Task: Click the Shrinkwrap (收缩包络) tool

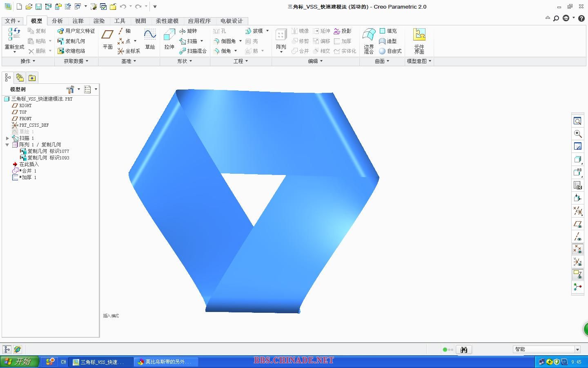Action: click(x=71, y=51)
